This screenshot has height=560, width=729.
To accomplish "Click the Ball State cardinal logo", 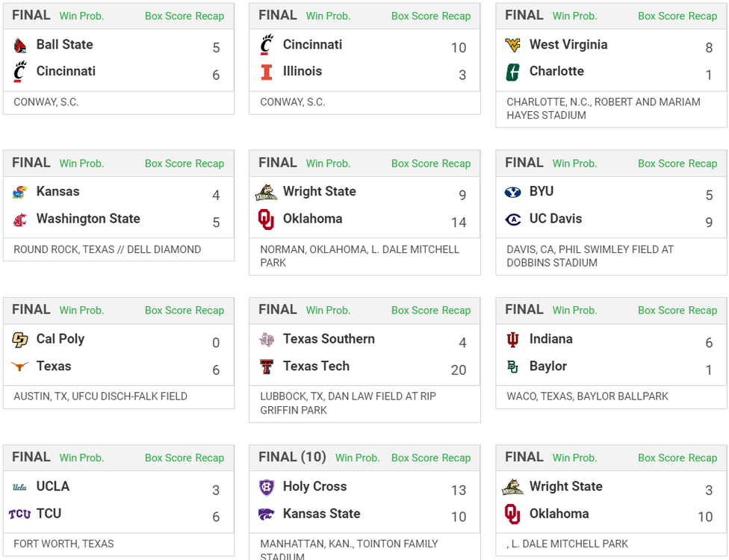I will [20, 46].
